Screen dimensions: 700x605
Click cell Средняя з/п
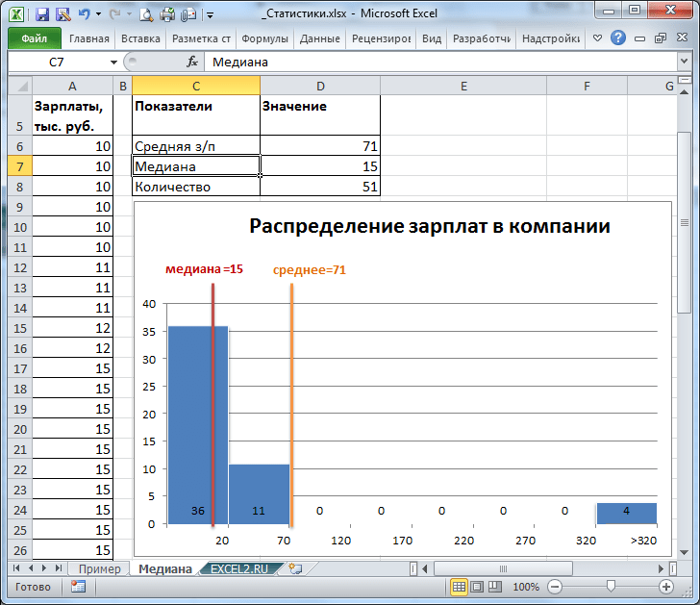click(x=196, y=146)
